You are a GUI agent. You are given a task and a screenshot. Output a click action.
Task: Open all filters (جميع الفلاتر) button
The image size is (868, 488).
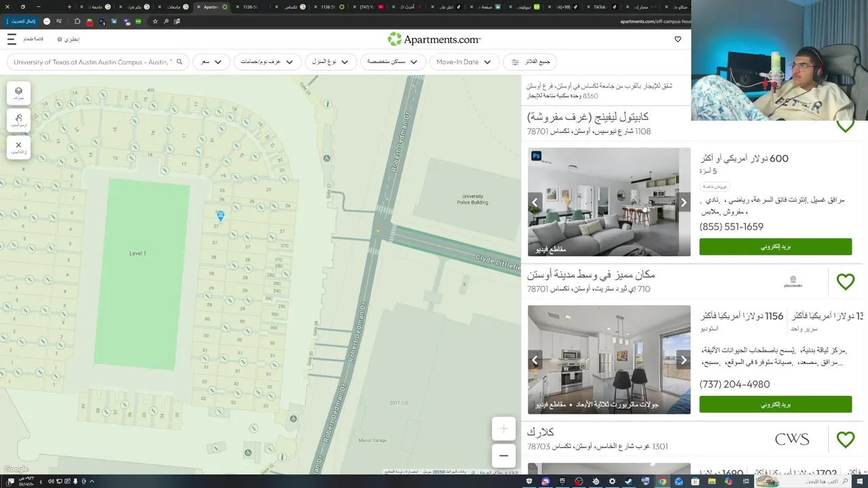[x=530, y=62]
